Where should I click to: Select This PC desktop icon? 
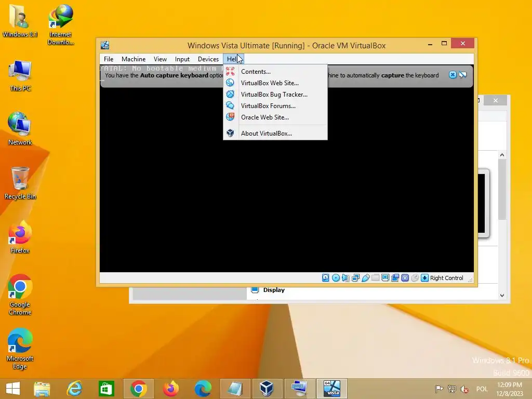click(20, 76)
